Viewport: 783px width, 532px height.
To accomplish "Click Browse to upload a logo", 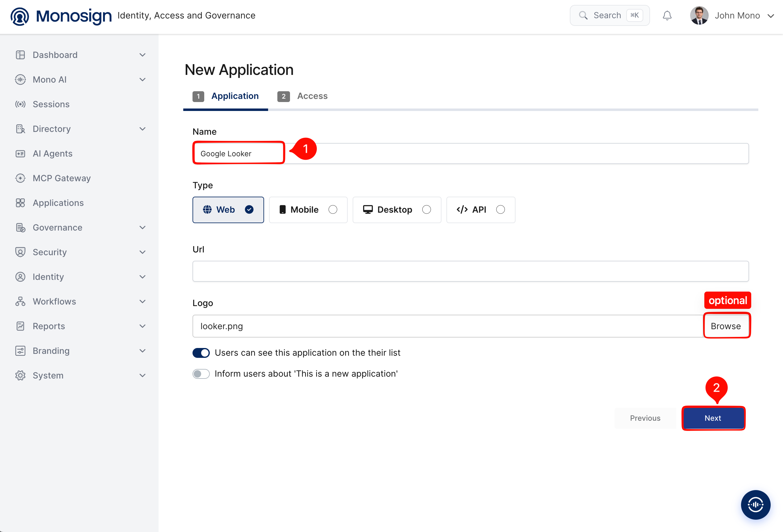I will pos(726,326).
